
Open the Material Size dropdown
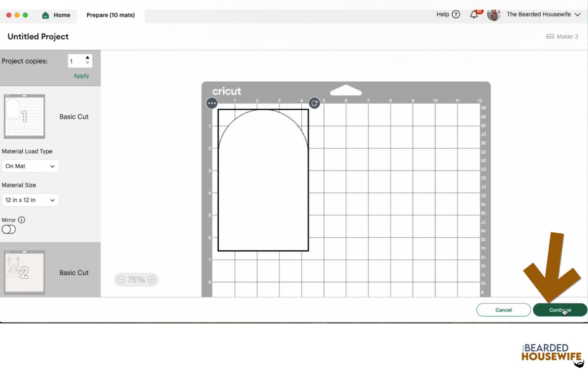tap(30, 200)
